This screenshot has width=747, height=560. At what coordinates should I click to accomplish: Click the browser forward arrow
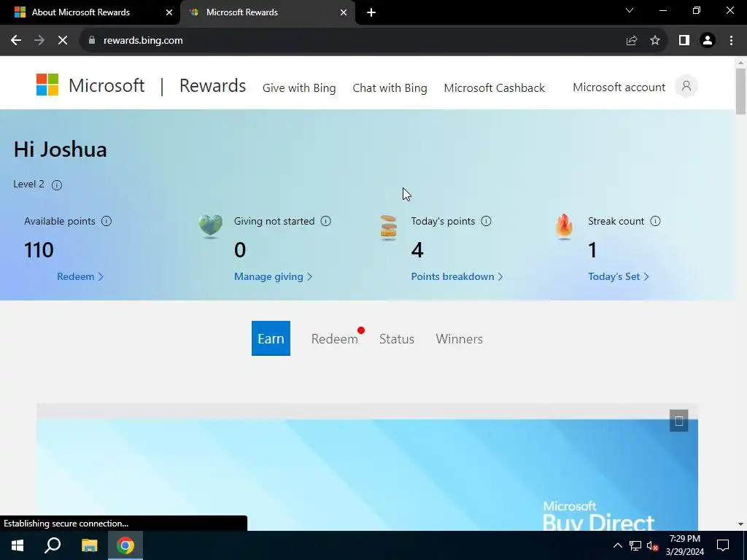tap(39, 41)
